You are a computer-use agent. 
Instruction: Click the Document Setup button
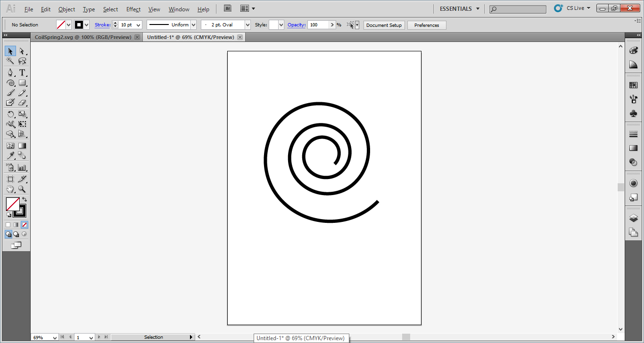point(384,25)
